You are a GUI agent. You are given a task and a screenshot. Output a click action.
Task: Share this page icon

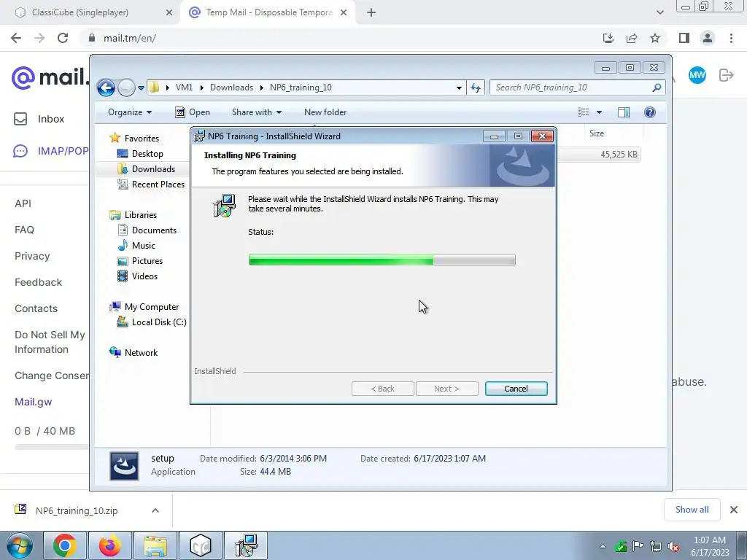632,38
